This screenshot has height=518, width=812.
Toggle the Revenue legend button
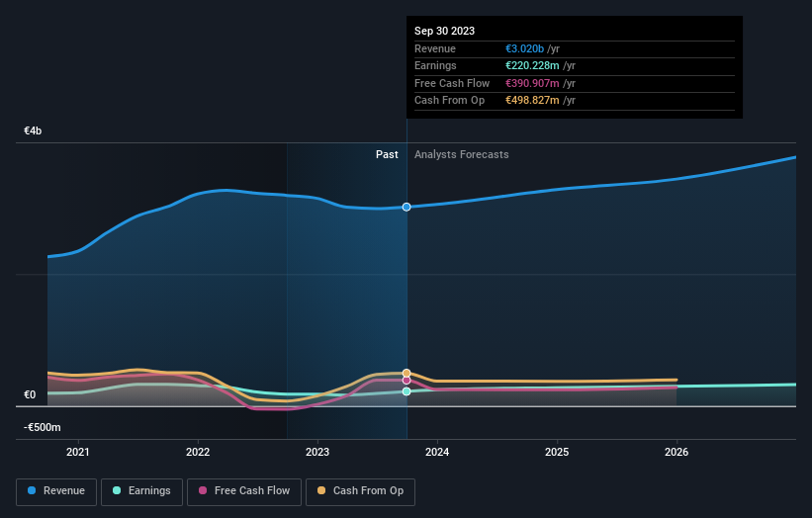[56, 491]
